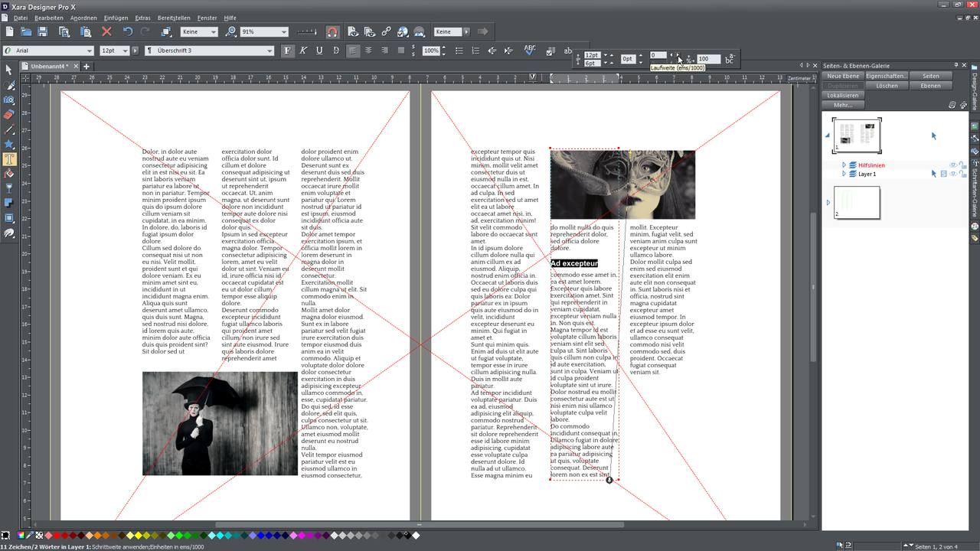Align text to the right

click(x=384, y=51)
